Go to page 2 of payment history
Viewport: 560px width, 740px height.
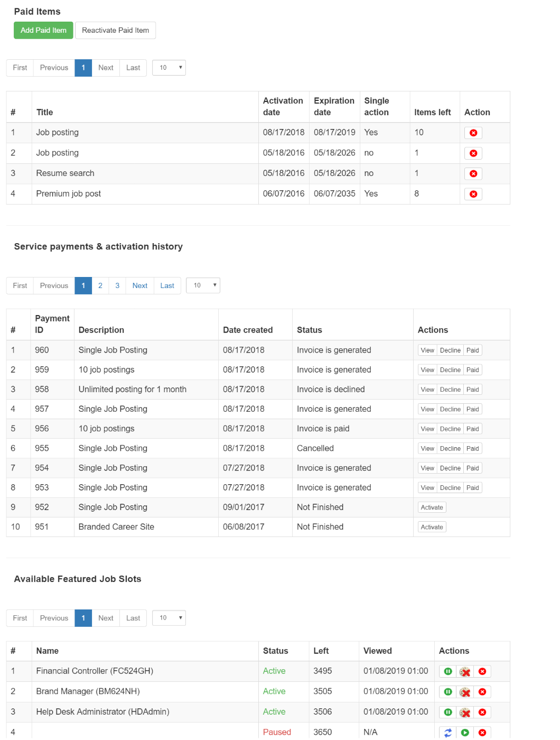(x=100, y=285)
